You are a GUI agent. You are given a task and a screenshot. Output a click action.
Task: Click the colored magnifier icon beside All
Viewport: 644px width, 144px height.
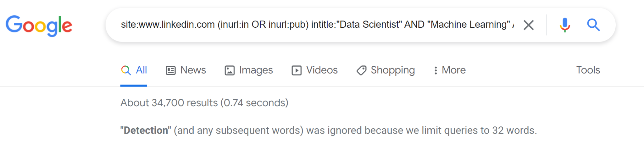coord(126,70)
